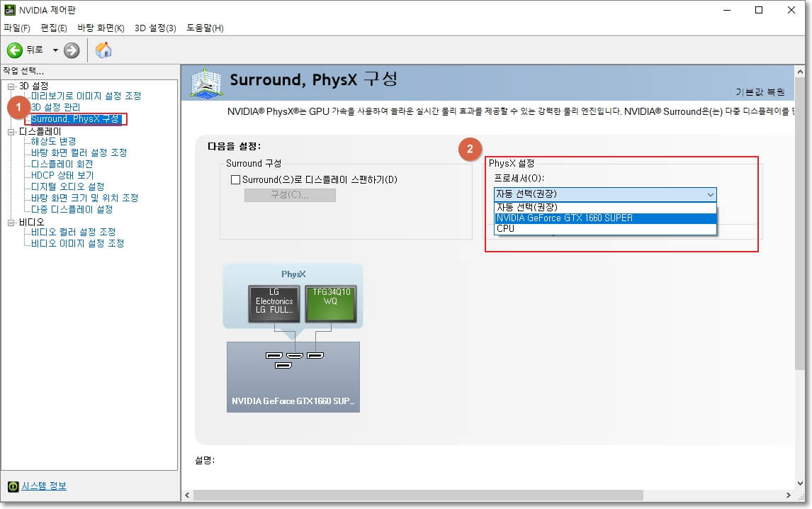The width and height of the screenshot is (812, 509).
Task: Select the TFG34Q10 WQ monitor thumbnail
Action: coord(330,303)
